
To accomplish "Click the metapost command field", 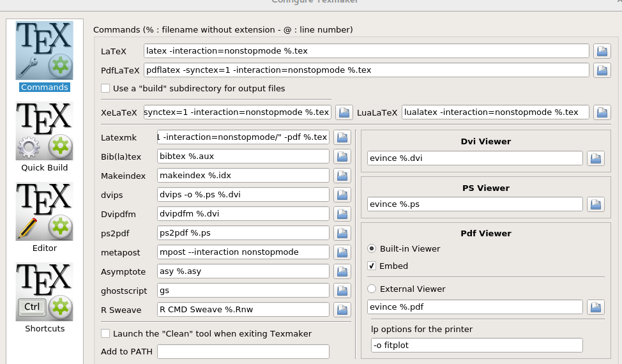I will 243,252.
